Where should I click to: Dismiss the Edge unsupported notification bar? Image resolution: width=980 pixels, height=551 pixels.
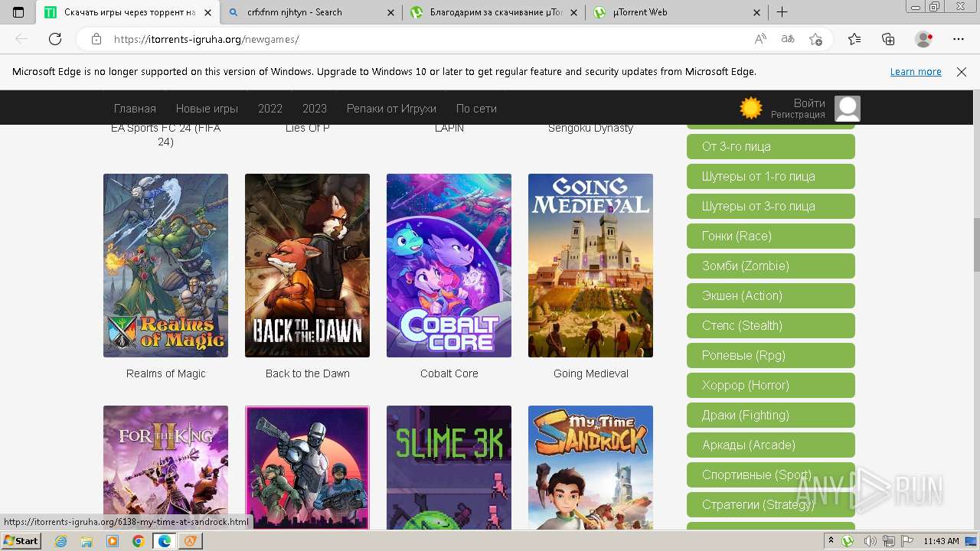tap(962, 72)
